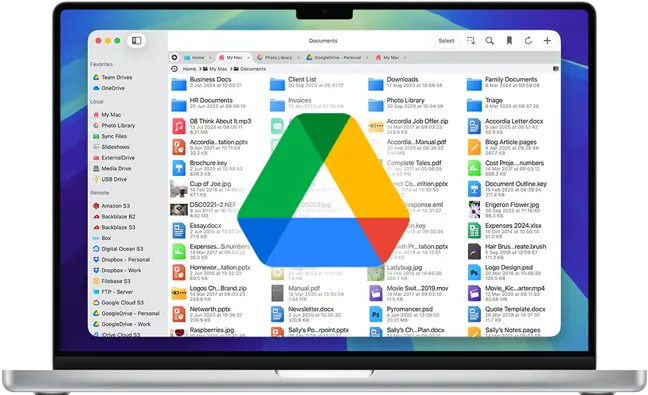Click Home in the breadcrumb path
648x395 pixels.
point(189,69)
